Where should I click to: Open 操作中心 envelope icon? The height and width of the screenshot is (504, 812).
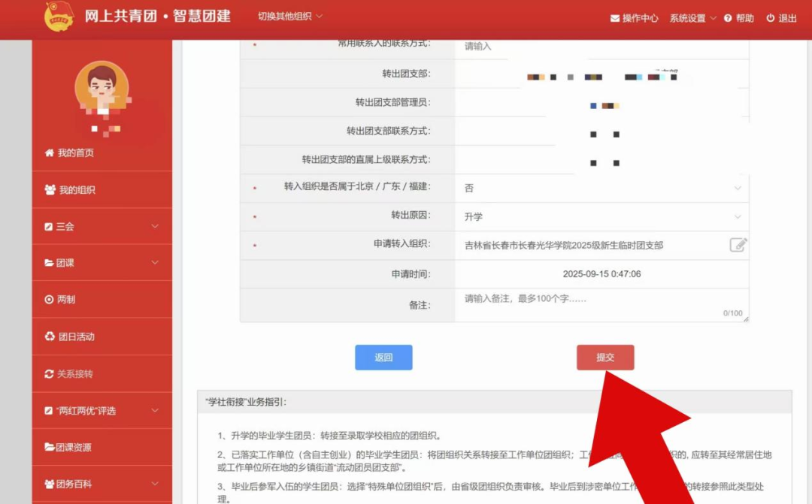tap(615, 18)
